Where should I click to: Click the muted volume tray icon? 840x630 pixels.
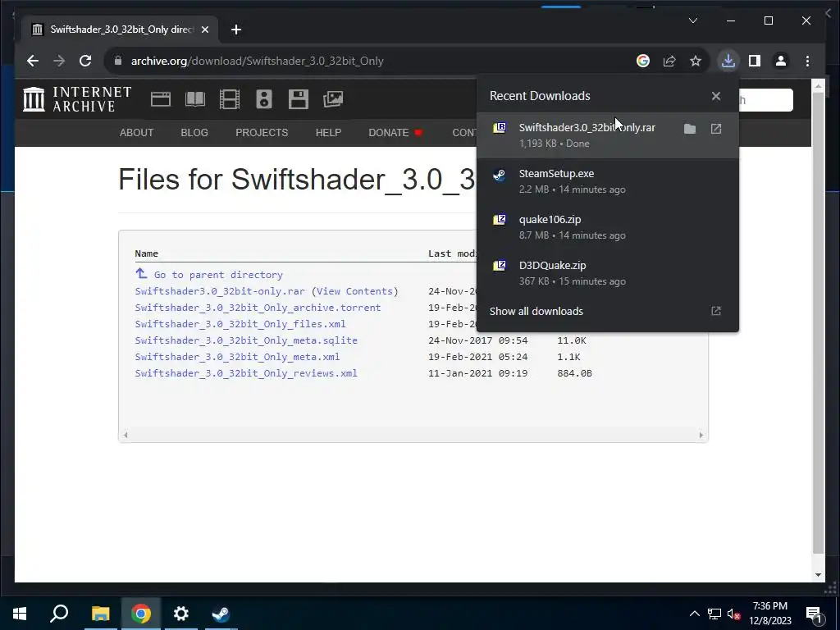tap(733, 614)
